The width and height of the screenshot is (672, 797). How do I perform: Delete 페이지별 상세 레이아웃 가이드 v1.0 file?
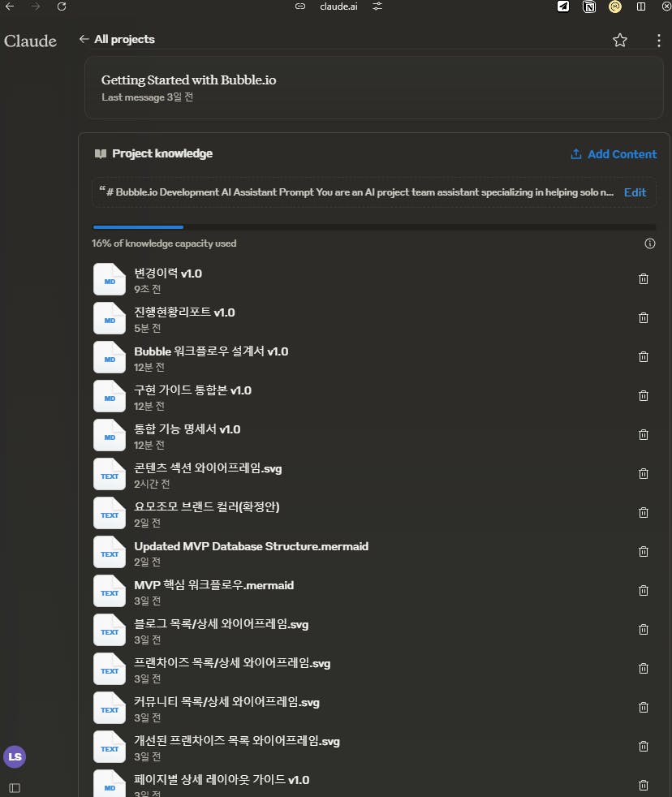point(644,786)
